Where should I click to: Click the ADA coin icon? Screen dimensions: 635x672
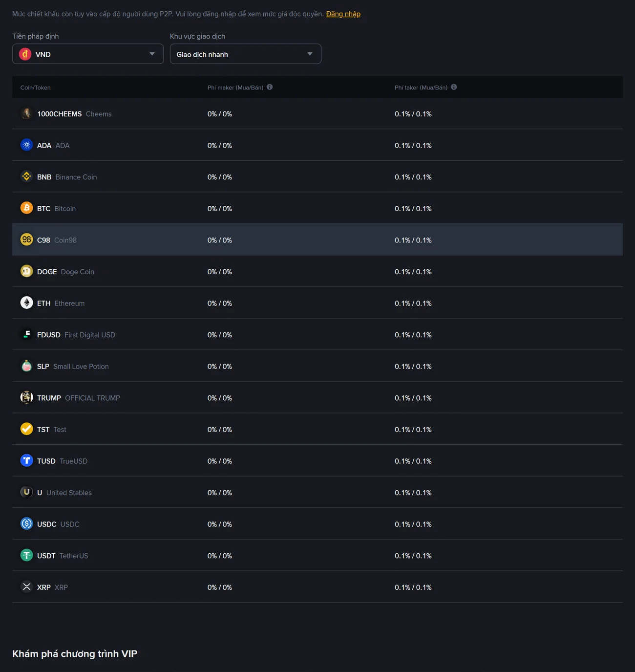click(26, 145)
